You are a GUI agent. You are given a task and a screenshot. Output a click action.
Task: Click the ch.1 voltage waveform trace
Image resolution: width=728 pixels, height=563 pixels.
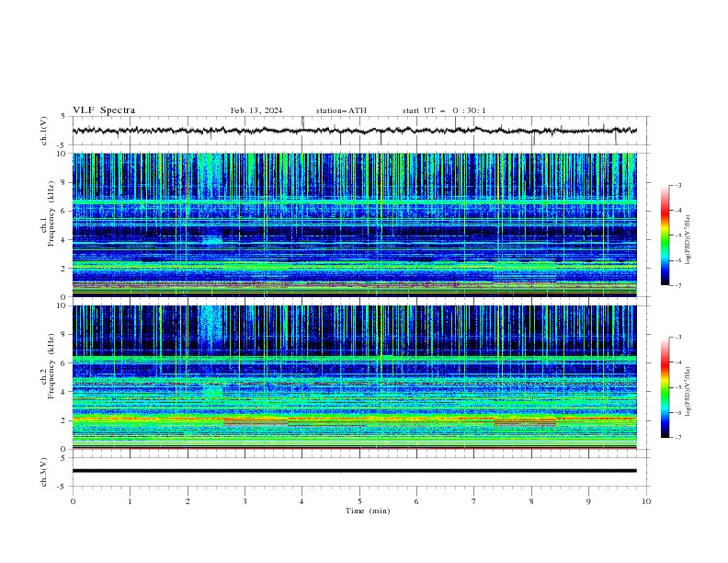tap(354, 131)
